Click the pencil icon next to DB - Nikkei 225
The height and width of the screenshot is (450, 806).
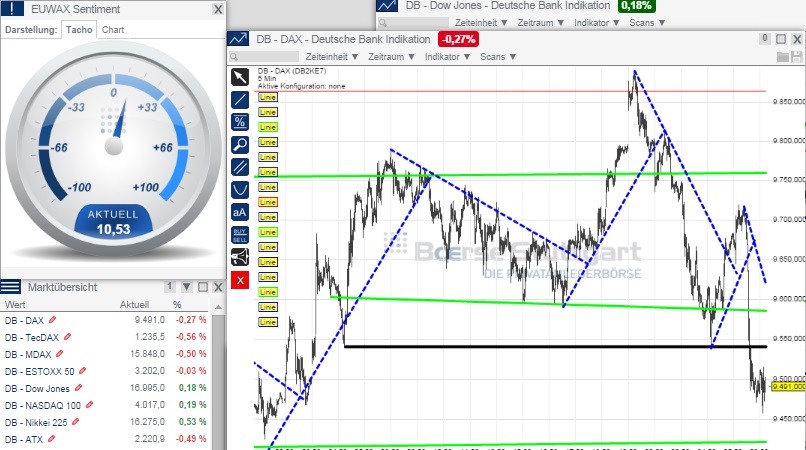click(76, 422)
